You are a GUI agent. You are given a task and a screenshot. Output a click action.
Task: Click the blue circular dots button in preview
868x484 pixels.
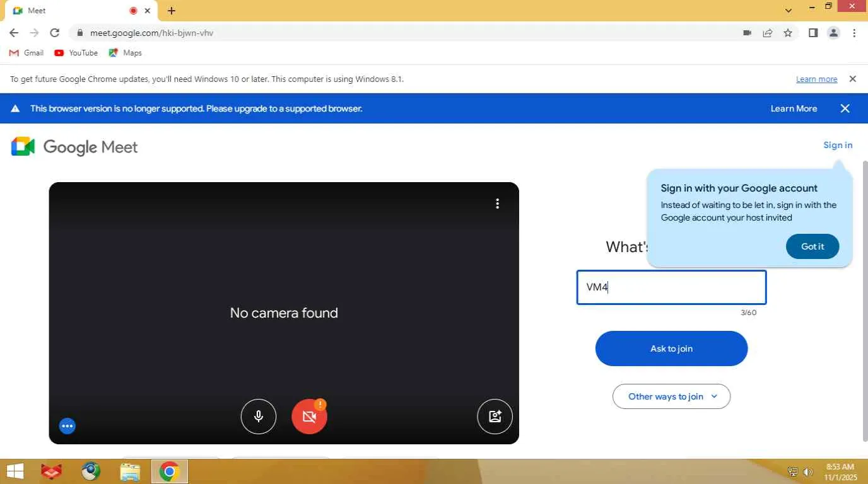(67, 426)
